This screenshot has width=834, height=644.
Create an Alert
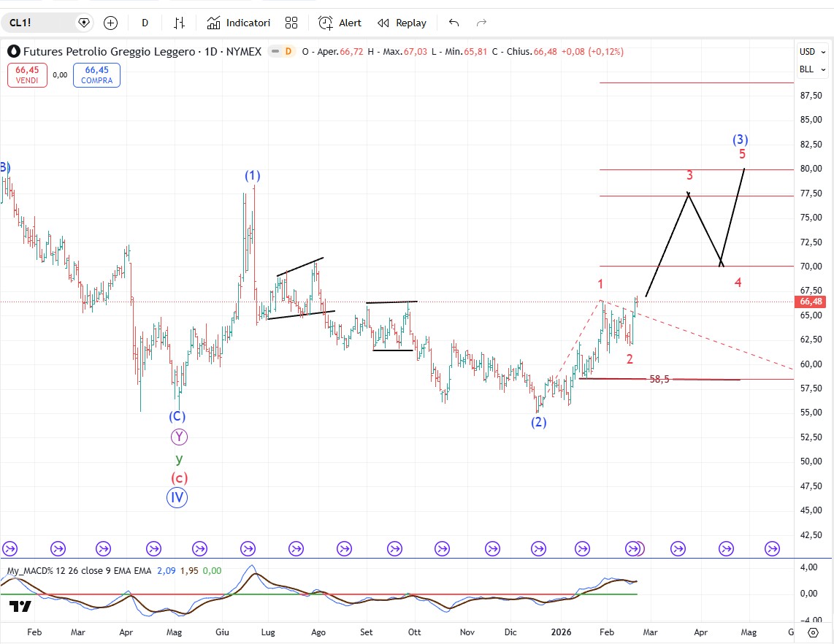[x=340, y=23]
